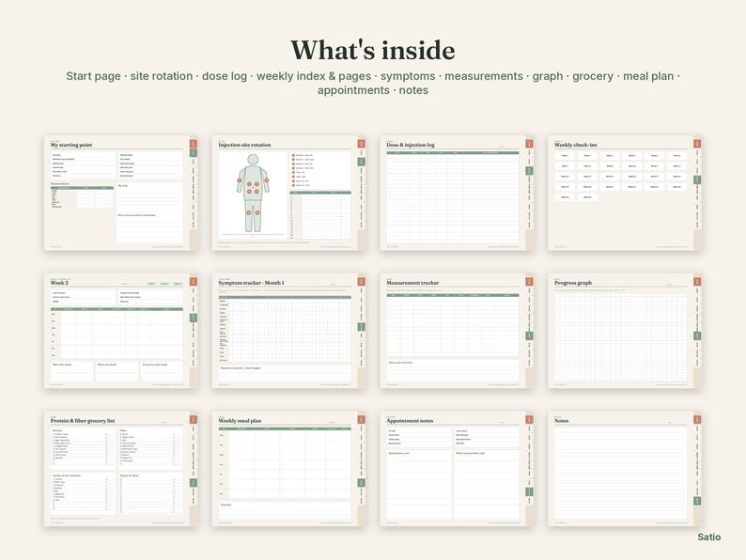The width and height of the screenshot is (746, 560).
Task: Click orange home tab on Measurement tracker page
Action: coord(530,282)
